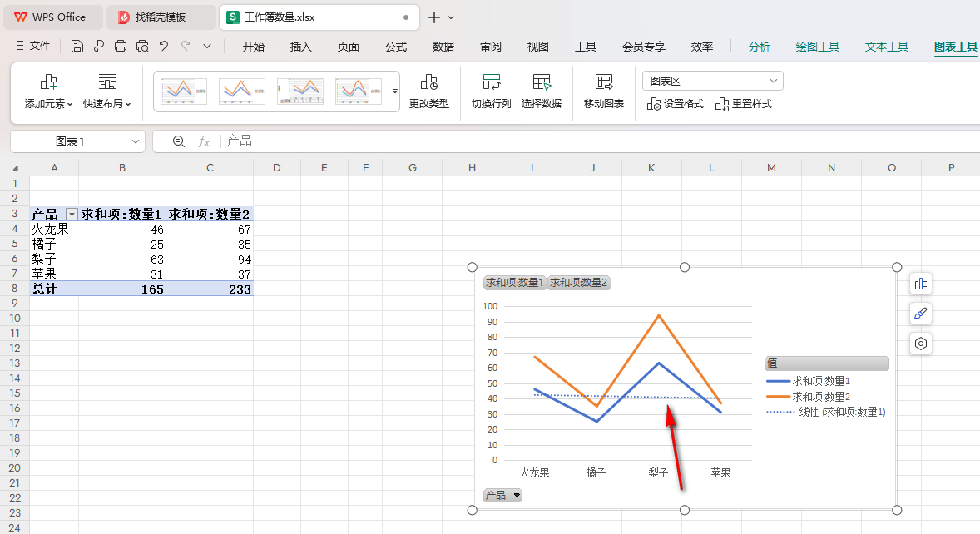
Task: Open the 产品 field dropdown in chart
Action: pos(502,495)
